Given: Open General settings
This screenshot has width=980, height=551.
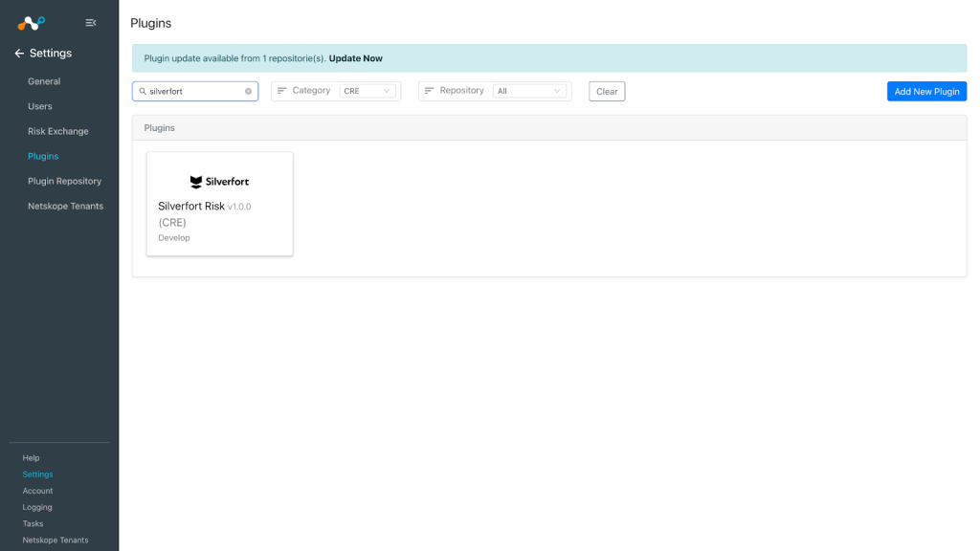Looking at the screenshot, I should point(44,81).
